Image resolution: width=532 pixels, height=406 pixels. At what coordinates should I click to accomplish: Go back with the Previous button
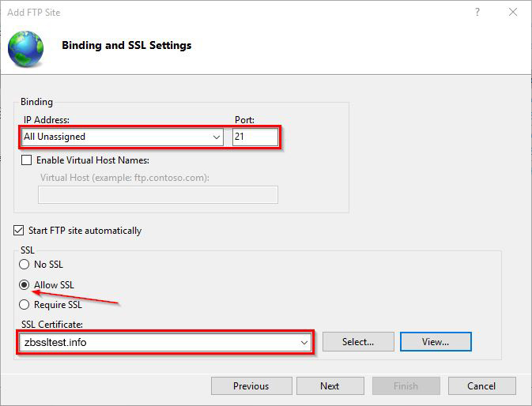[x=251, y=386]
